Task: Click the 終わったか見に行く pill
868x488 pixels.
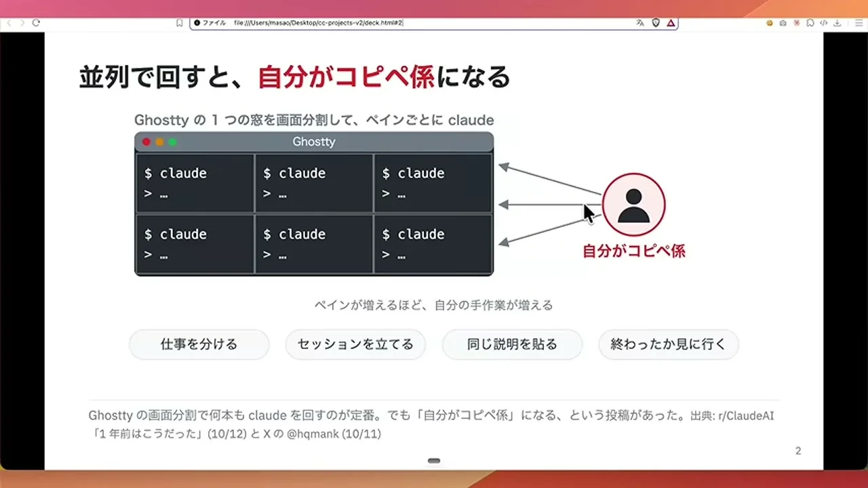Action: point(669,344)
